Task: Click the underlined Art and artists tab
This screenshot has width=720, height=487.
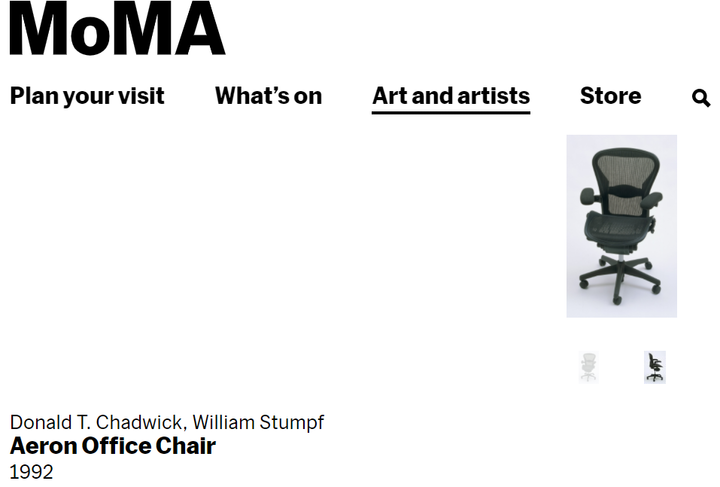Action: pyautogui.click(x=451, y=96)
